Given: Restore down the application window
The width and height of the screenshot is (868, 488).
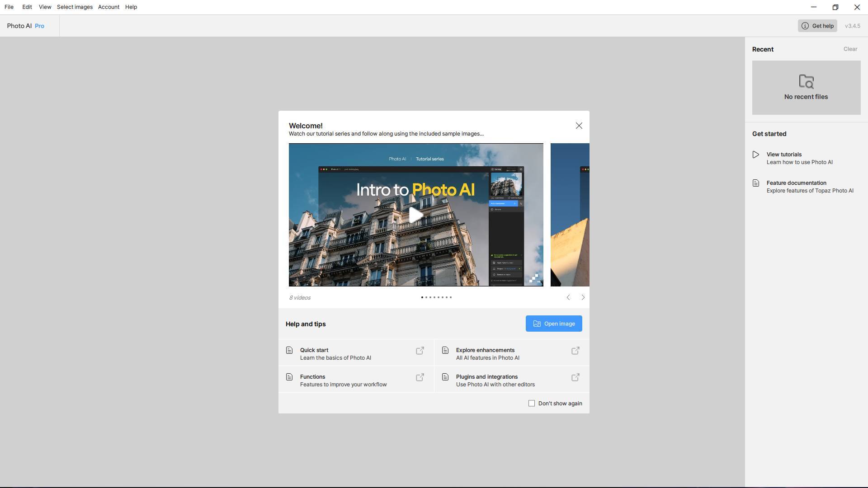Looking at the screenshot, I should point(835,7).
